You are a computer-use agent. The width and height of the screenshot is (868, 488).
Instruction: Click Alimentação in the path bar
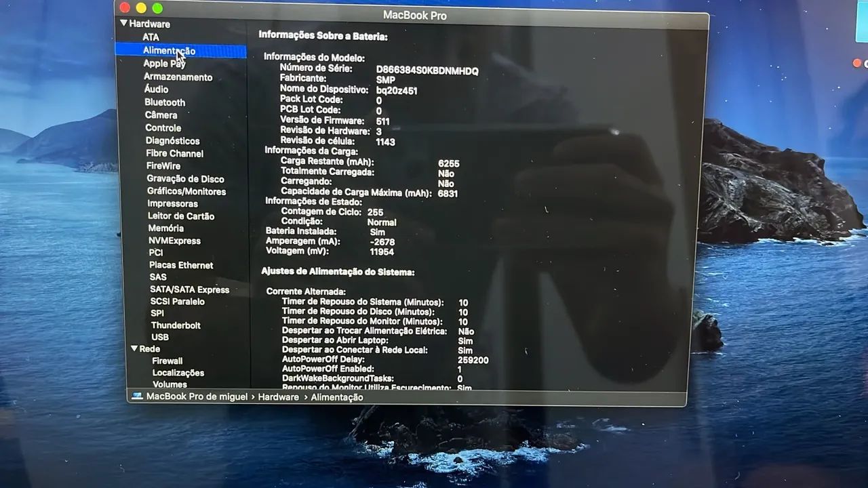(x=337, y=397)
